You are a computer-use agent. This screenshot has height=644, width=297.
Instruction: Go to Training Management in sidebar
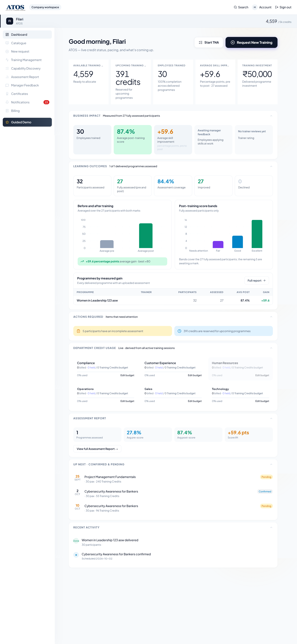click(x=27, y=60)
